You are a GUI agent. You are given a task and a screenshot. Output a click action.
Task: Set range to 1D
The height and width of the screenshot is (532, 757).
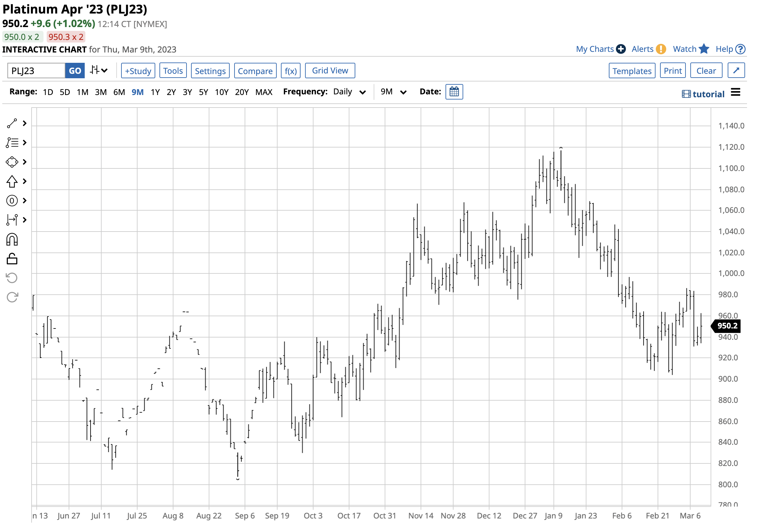pyautogui.click(x=48, y=92)
